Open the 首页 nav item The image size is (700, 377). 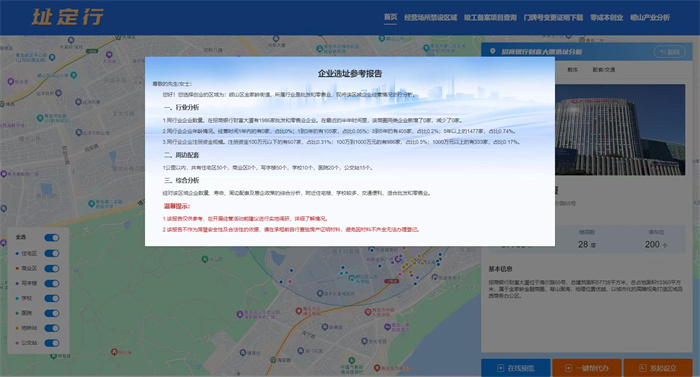click(x=390, y=17)
